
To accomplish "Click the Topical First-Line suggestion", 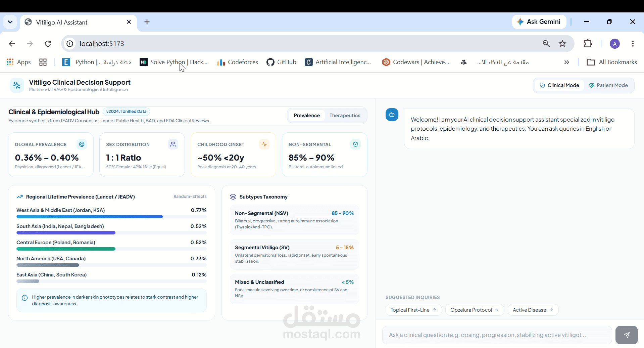I will [x=413, y=310].
